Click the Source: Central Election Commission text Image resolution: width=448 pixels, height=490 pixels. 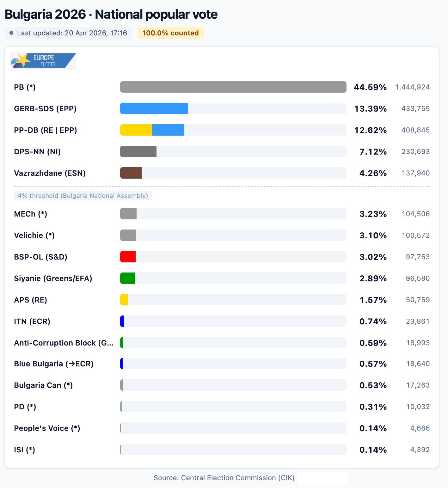[224, 478]
